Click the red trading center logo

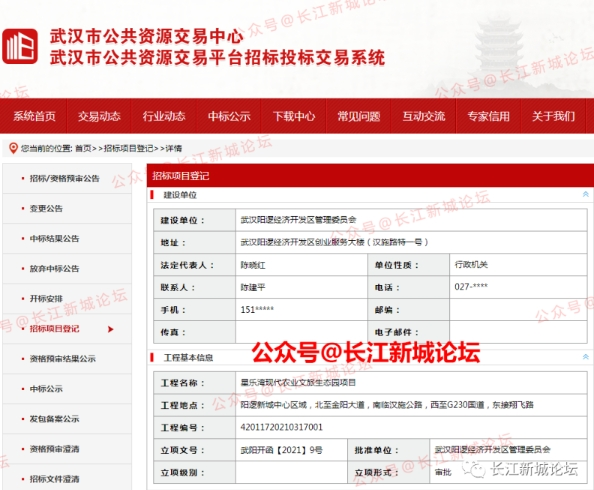tap(20, 47)
